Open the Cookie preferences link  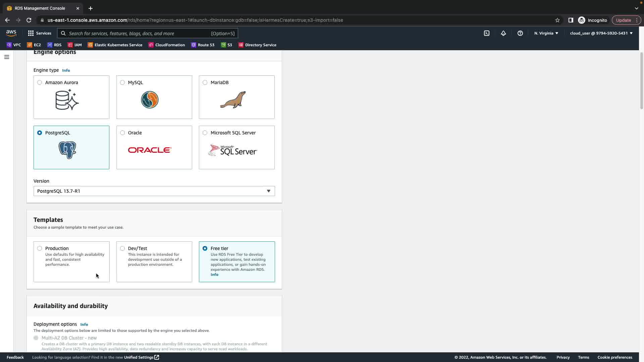[x=614, y=357]
